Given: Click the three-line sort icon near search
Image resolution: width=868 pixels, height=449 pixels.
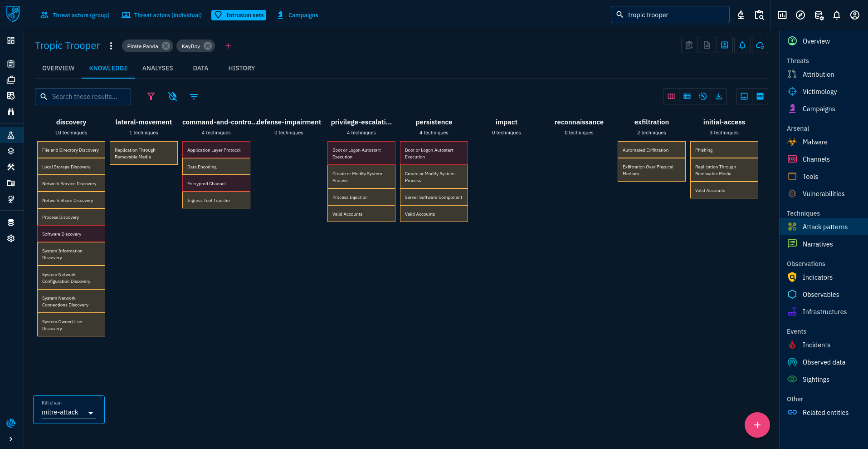Looking at the screenshot, I should (x=194, y=96).
